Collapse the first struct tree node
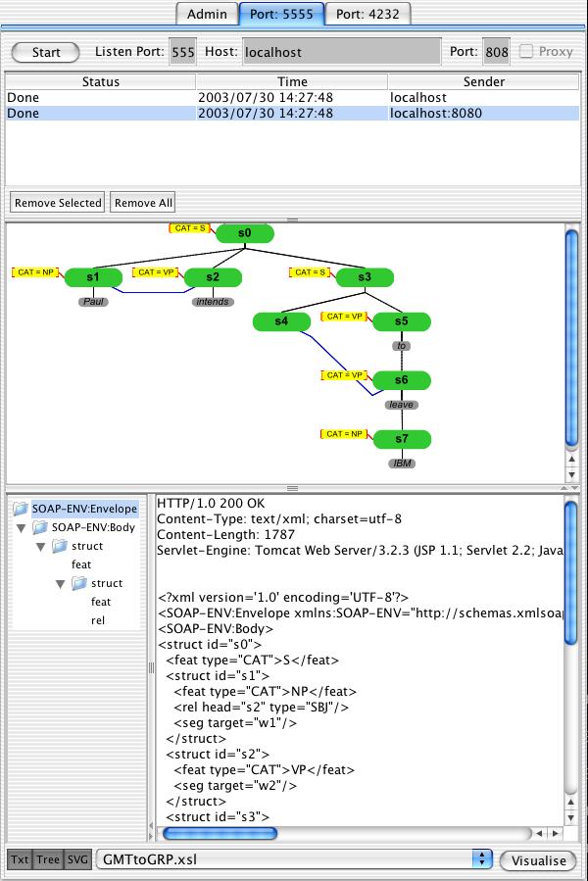The width and height of the screenshot is (588, 881). pos(42,546)
